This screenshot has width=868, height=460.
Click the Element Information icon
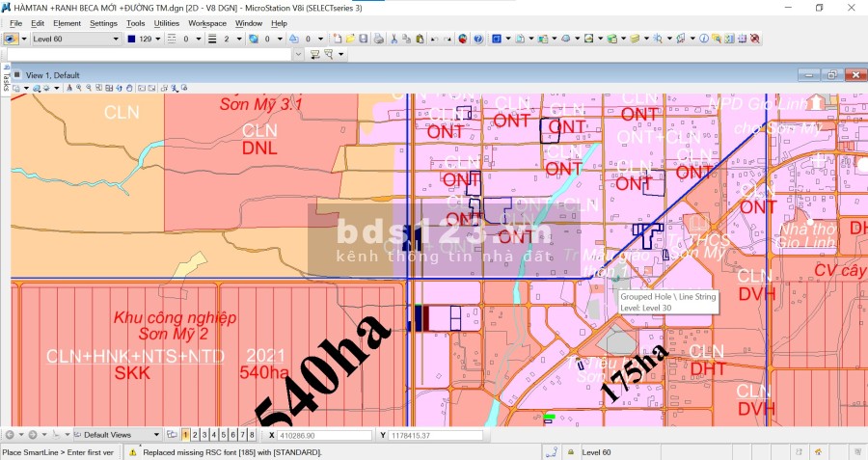tap(704, 39)
